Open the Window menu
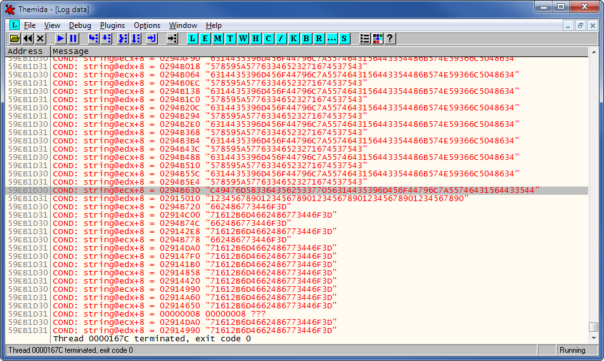 [x=183, y=25]
